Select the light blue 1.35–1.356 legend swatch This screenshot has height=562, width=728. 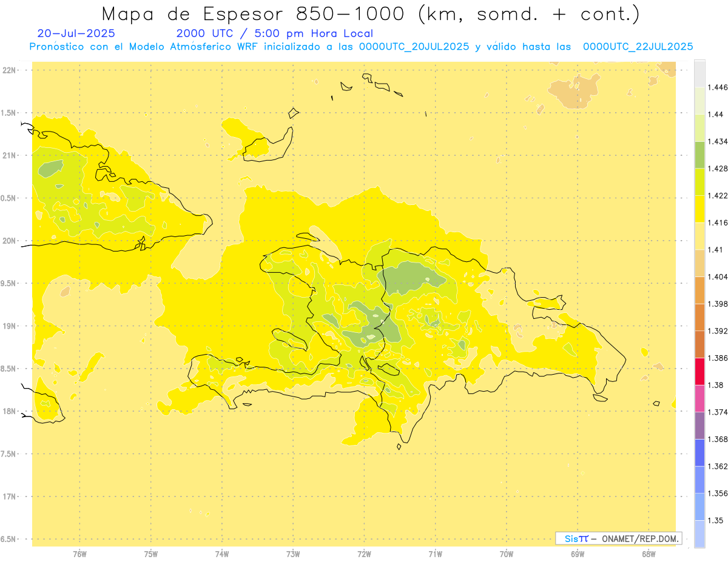coord(699,506)
